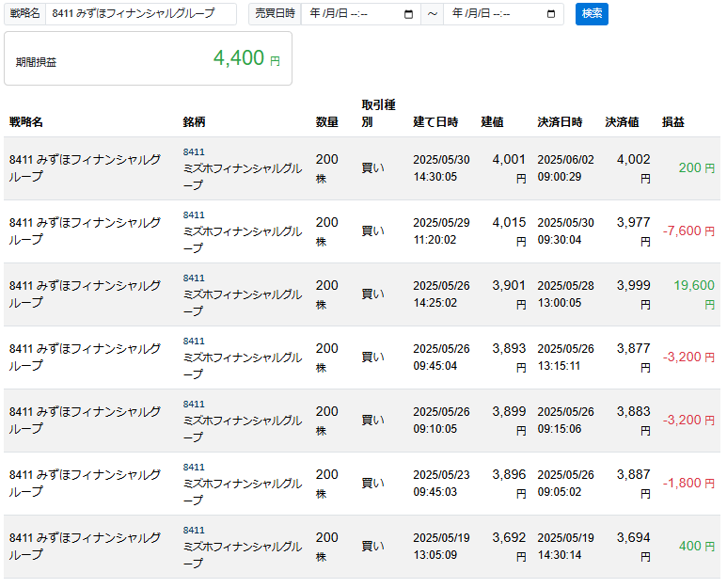Viewport: 727px width, 588px height.
Task: Click entry date 2025/05/23 09:45:03
Action: click(441, 484)
